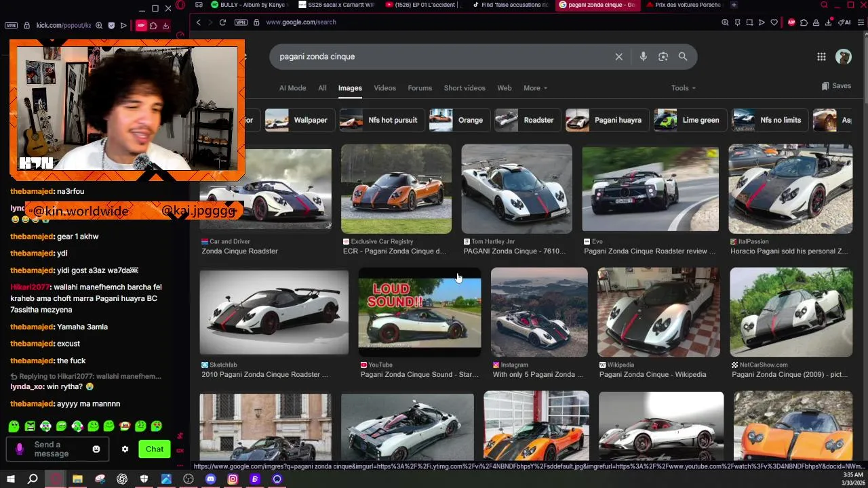Click the green Chat send button
Viewport: 868px width, 488px height.
pos(155,449)
